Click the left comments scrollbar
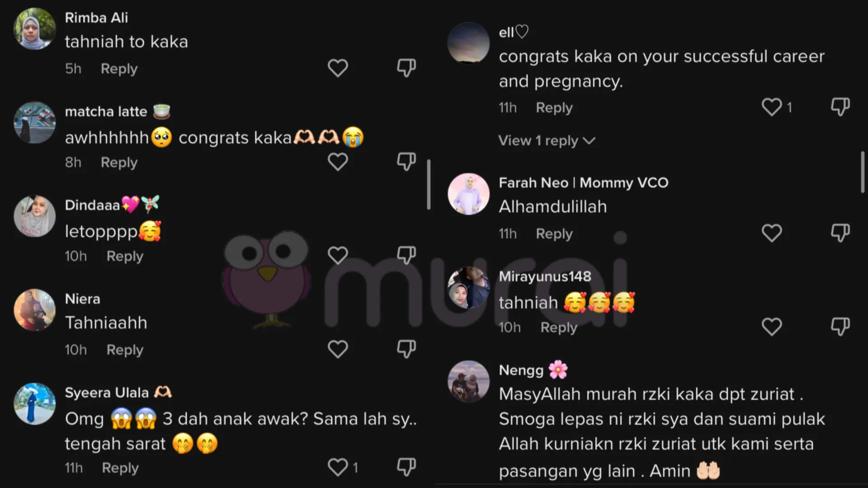This screenshot has height=488, width=868. point(429,184)
